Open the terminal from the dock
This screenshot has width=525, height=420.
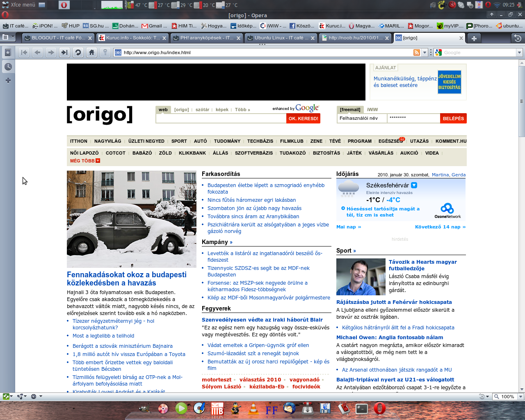tap(361, 409)
